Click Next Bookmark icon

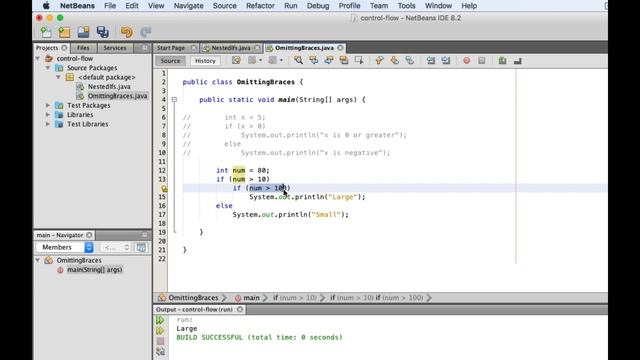tap(394, 60)
